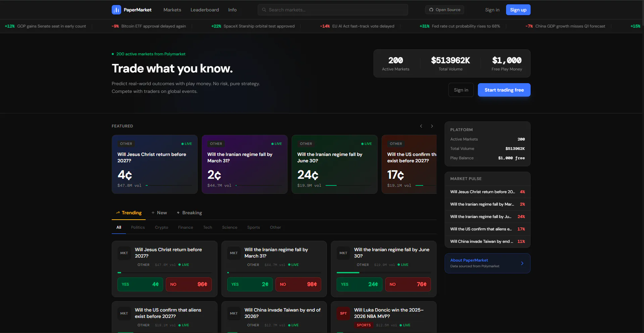Buy YES at 2¢ on March 31 market
The height and width of the screenshot is (333, 644).
(250, 284)
